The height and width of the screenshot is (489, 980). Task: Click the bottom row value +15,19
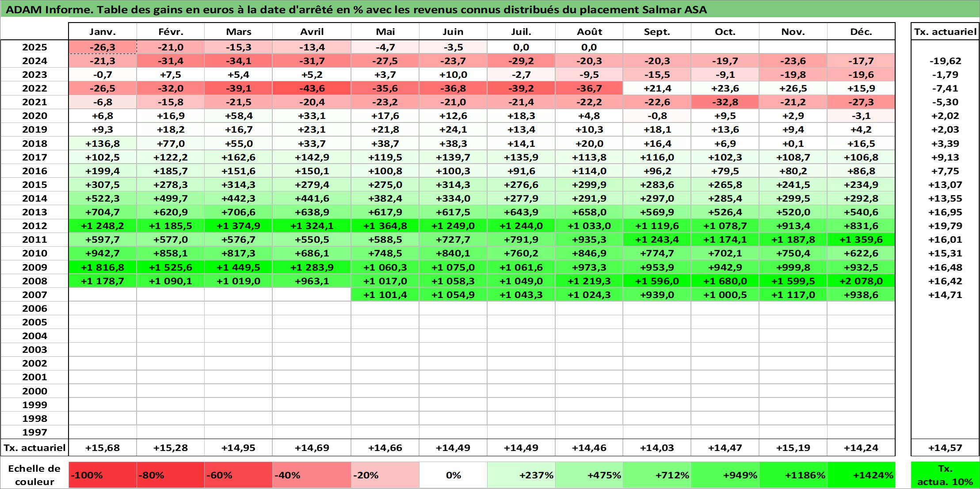(x=793, y=447)
